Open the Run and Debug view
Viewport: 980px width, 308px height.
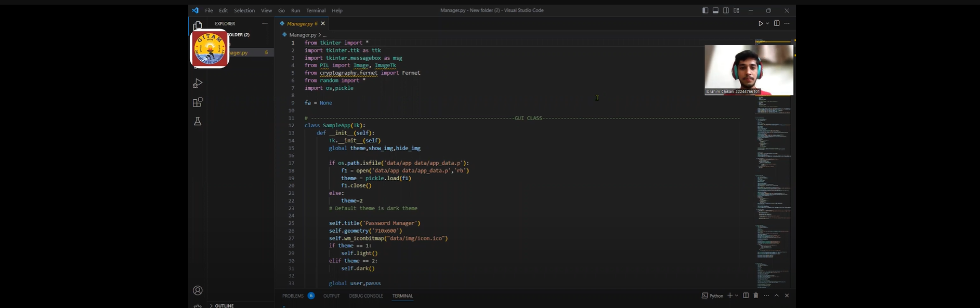(x=198, y=84)
